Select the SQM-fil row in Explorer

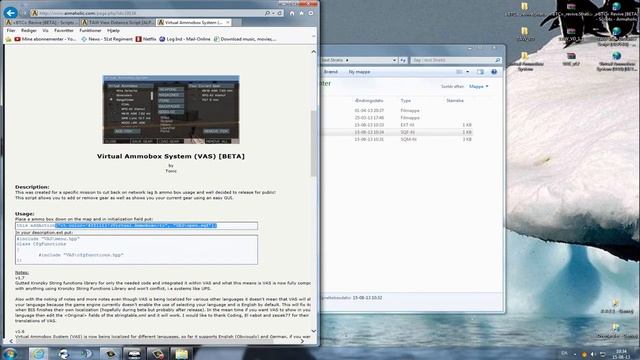point(398,139)
